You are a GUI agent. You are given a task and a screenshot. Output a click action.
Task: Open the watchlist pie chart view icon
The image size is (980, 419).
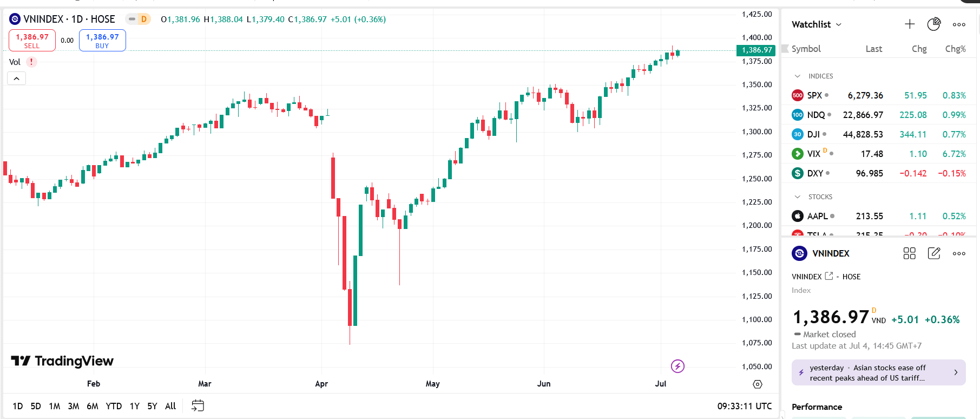(x=934, y=24)
